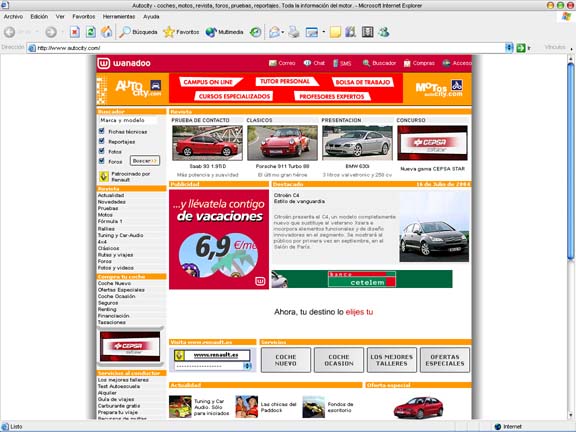
Task: Open Buscador in Wanadoo bar
Action: point(379,63)
